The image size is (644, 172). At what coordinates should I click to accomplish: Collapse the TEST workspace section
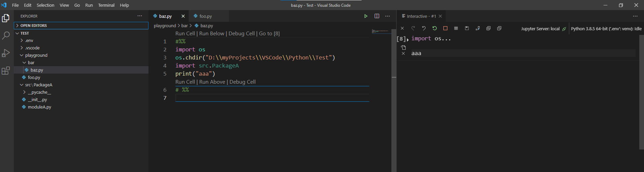point(81,33)
